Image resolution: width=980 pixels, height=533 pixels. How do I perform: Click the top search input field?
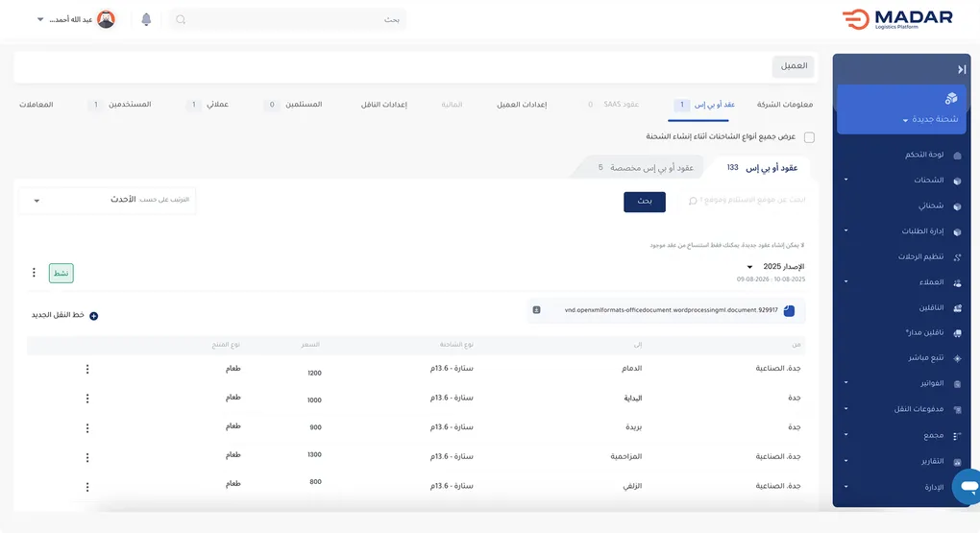288,19
